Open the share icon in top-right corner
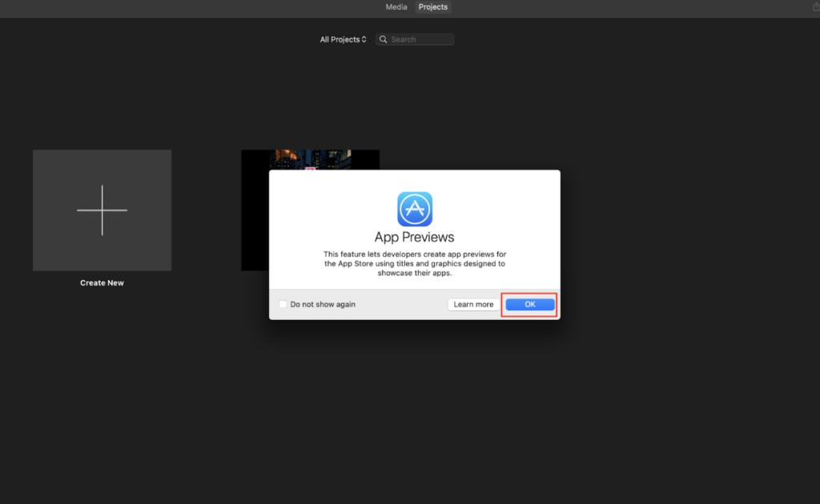The image size is (820, 504). click(x=815, y=7)
